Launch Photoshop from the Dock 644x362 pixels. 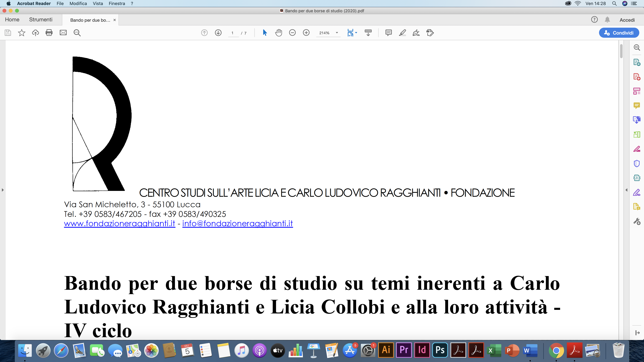click(x=440, y=350)
